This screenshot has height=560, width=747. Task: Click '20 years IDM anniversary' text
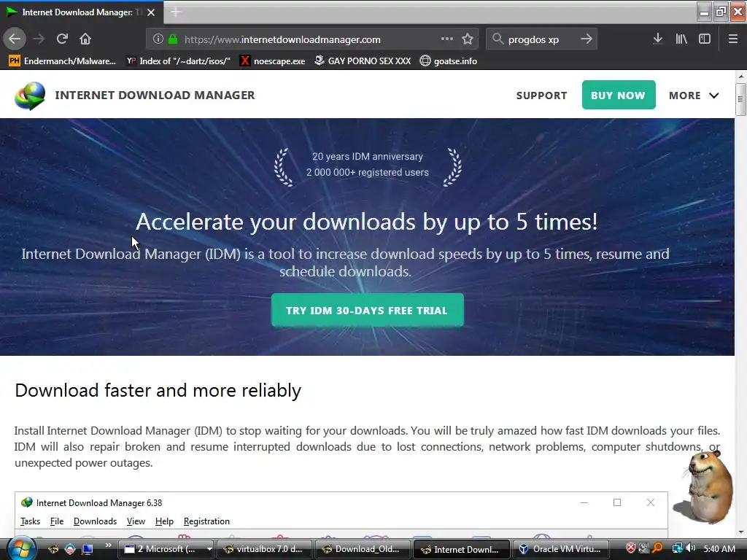(x=368, y=157)
